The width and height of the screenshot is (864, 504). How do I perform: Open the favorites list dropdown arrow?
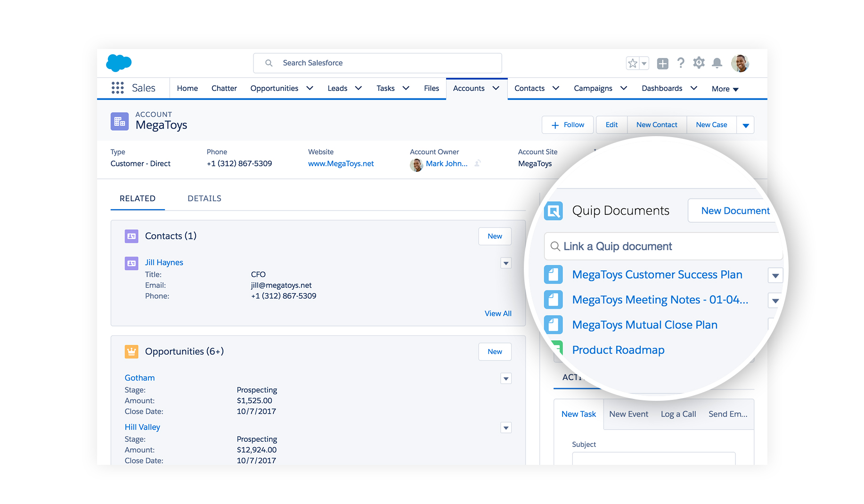coord(644,63)
